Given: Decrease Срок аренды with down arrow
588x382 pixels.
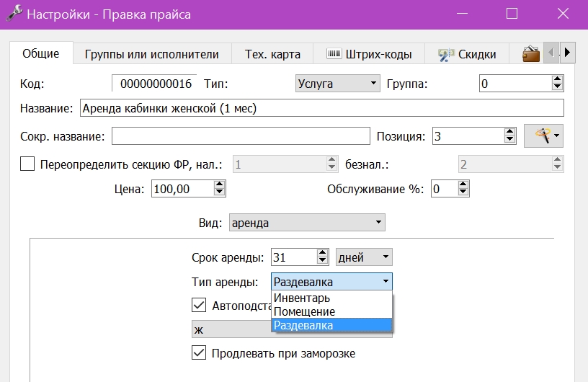Looking at the screenshot, I should (323, 261).
